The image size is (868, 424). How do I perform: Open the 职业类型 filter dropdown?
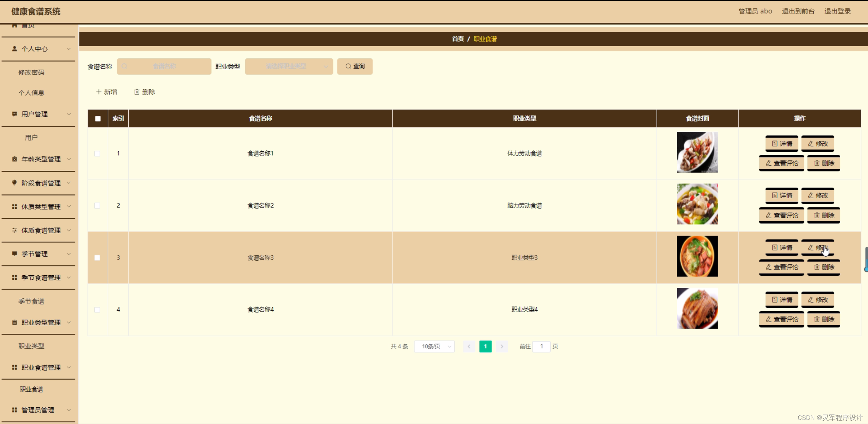point(289,66)
